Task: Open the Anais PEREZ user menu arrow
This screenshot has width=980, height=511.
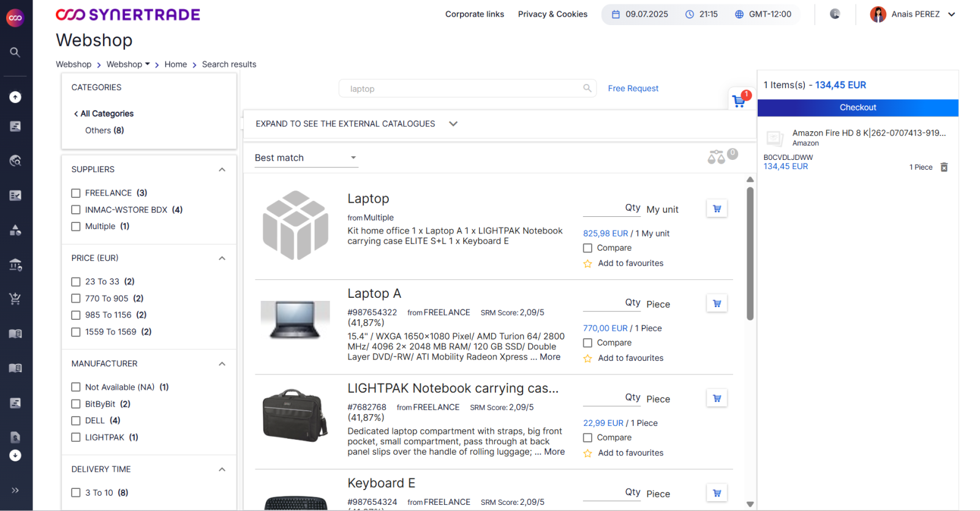Action: (x=951, y=14)
